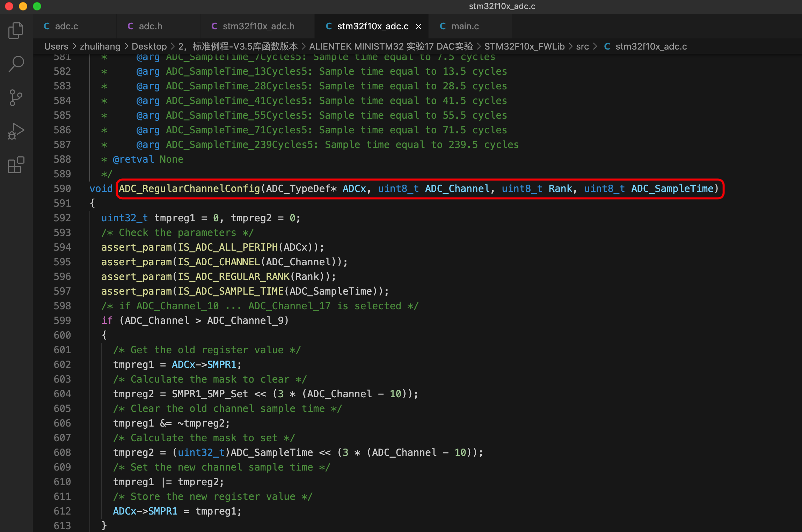This screenshot has width=802, height=532.
Task: Click the C icon on stm32f10x_adc.h tab
Action: tap(214, 26)
